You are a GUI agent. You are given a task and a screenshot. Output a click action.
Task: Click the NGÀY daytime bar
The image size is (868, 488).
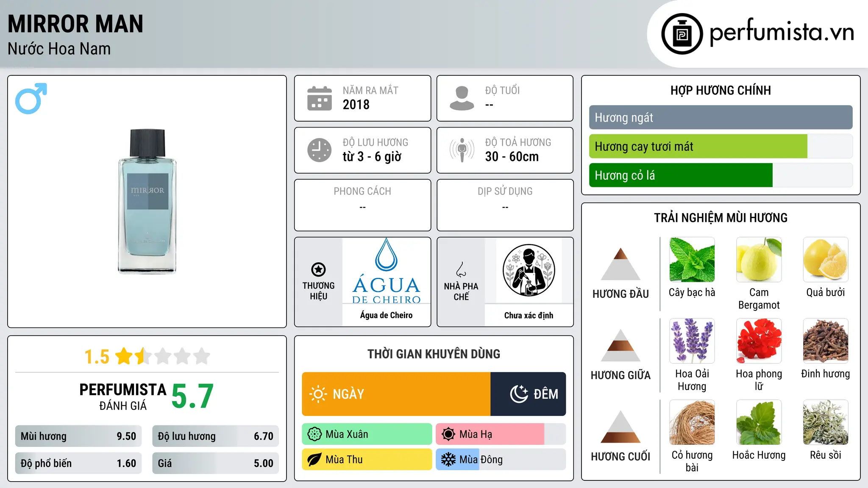tap(396, 394)
